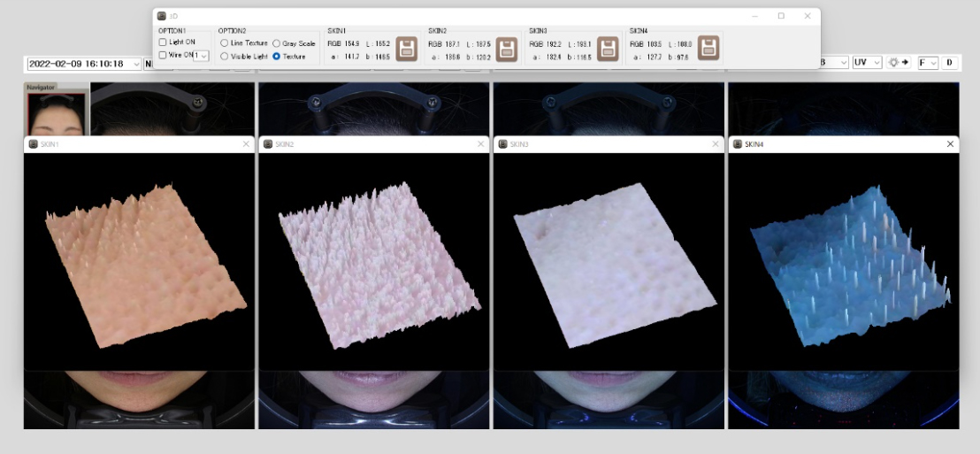980x454 pixels.
Task: Click the SKIN2 save disk icon
Action: [507, 49]
